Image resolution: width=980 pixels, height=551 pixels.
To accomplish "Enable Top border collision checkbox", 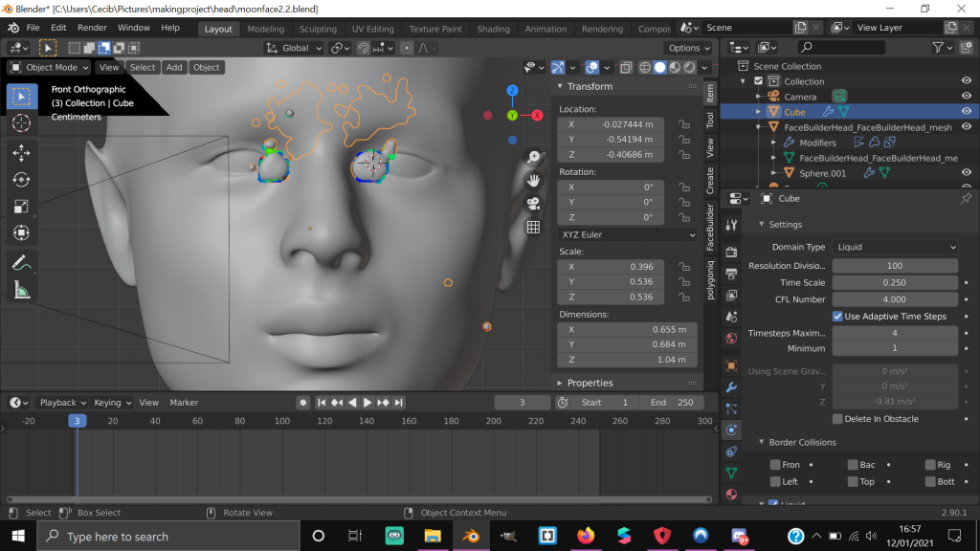I will [853, 482].
